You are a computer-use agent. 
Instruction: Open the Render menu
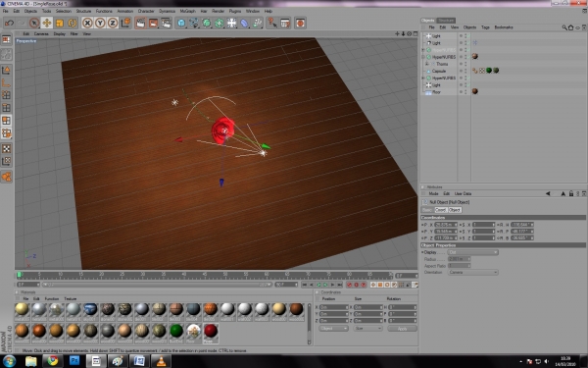tap(218, 11)
